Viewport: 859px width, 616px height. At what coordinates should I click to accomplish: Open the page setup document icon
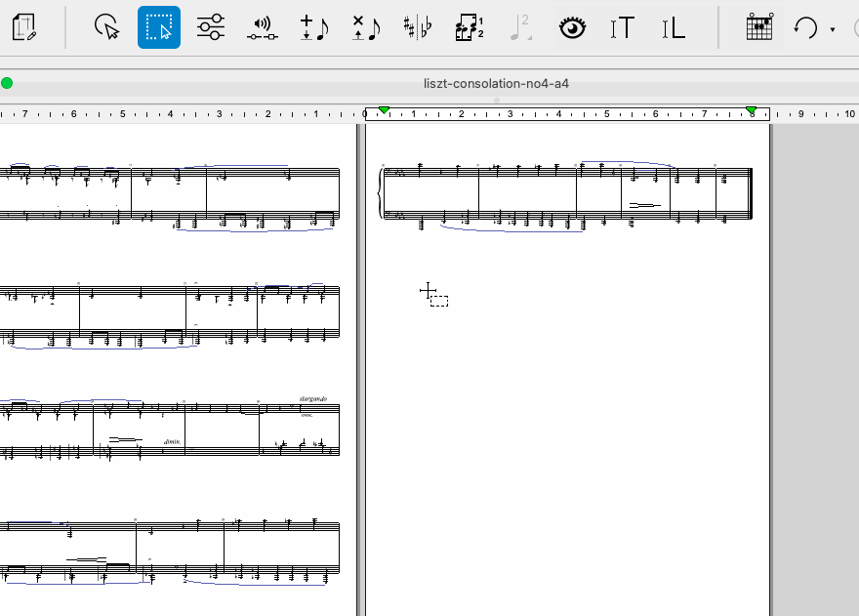tap(25, 27)
